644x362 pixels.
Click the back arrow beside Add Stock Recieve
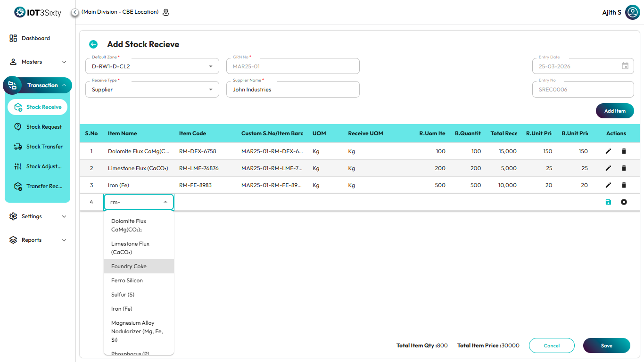pyautogui.click(x=93, y=44)
